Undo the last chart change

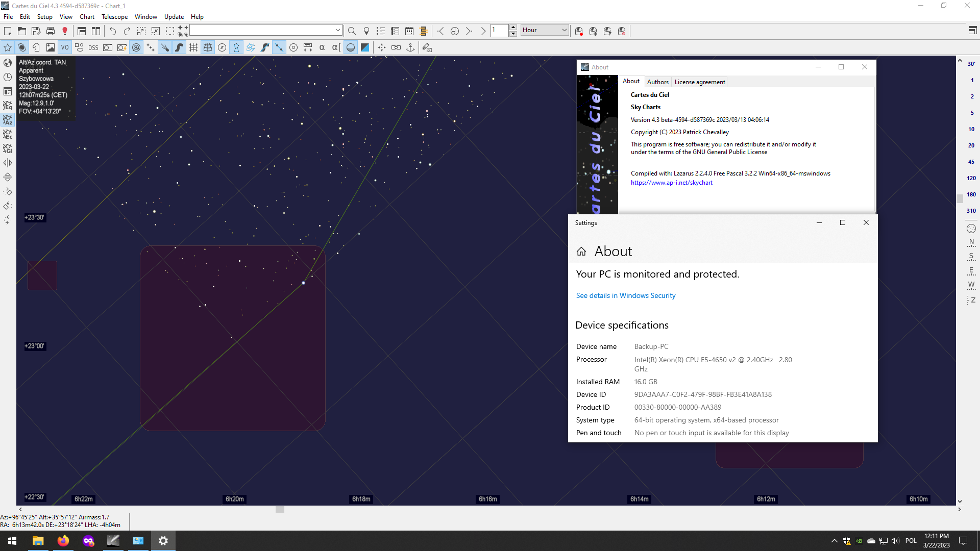click(113, 31)
